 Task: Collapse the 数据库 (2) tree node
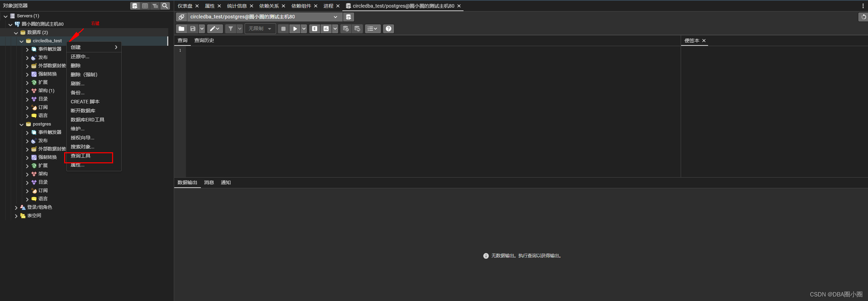point(16,33)
